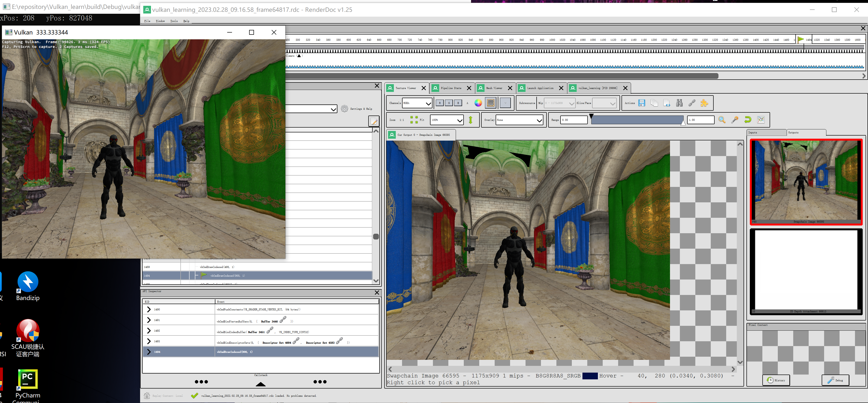Click the color wheel background color picker

tap(478, 103)
